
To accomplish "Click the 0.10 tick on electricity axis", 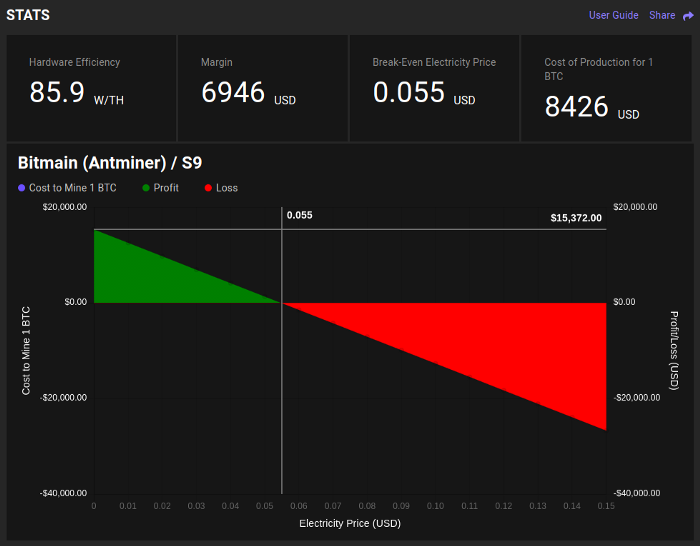I will (435, 506).
